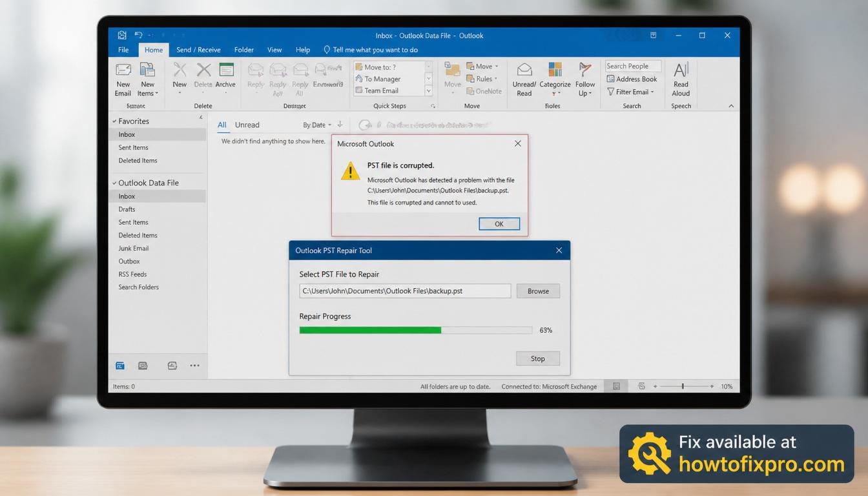
Task: Switch to the Send / Receive tab
Action: 198,50
